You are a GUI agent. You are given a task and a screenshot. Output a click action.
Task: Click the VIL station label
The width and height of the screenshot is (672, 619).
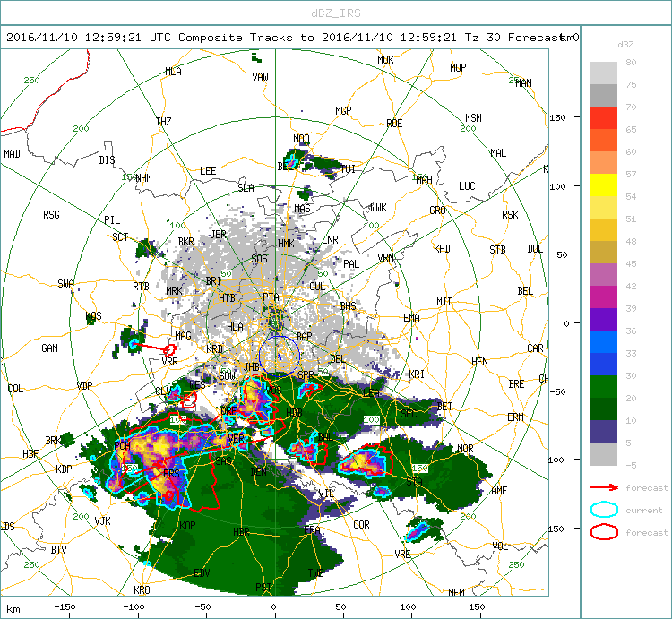326,494
